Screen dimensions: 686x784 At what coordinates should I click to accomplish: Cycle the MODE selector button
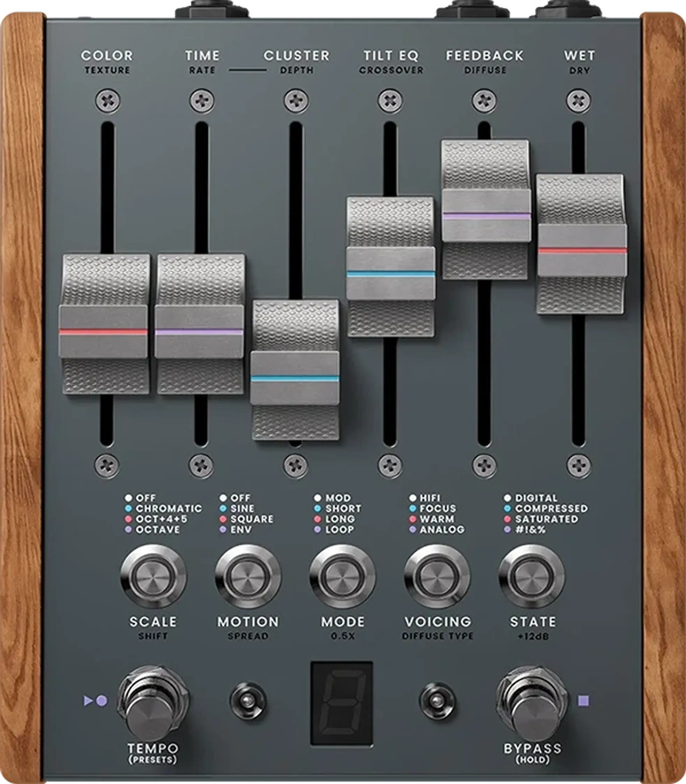click(343, 576)
